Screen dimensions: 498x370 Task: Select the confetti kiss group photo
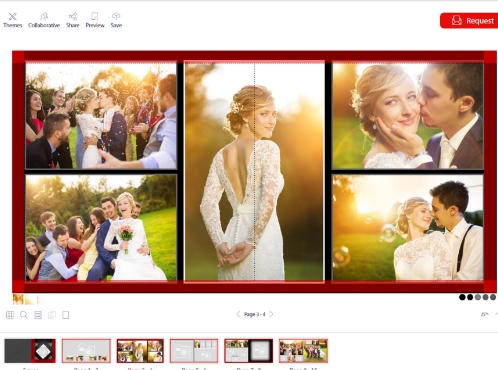point(101,116)
